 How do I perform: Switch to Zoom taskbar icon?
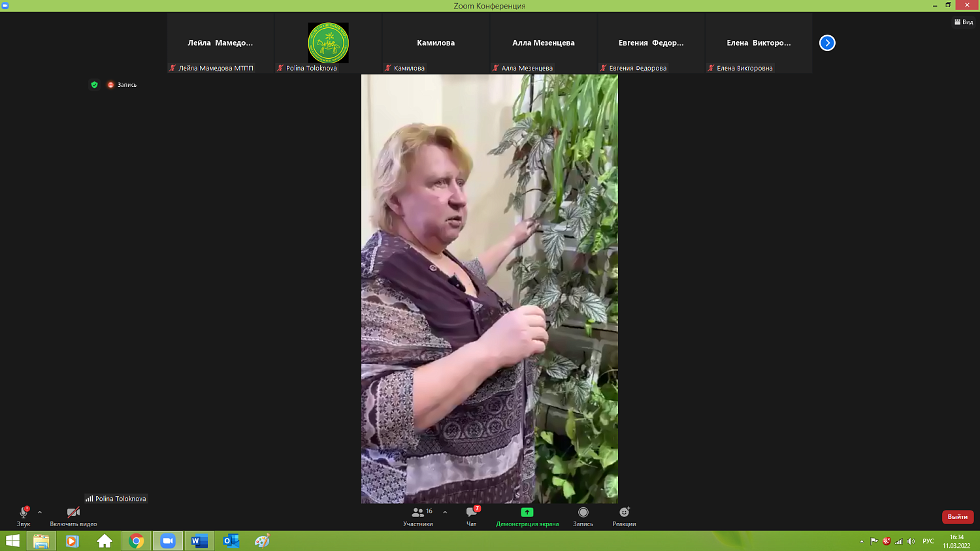(168, 541)
